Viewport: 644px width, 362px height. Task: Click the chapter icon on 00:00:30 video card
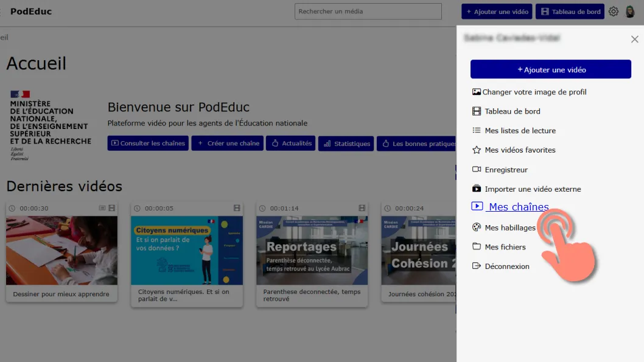[102, 208]
